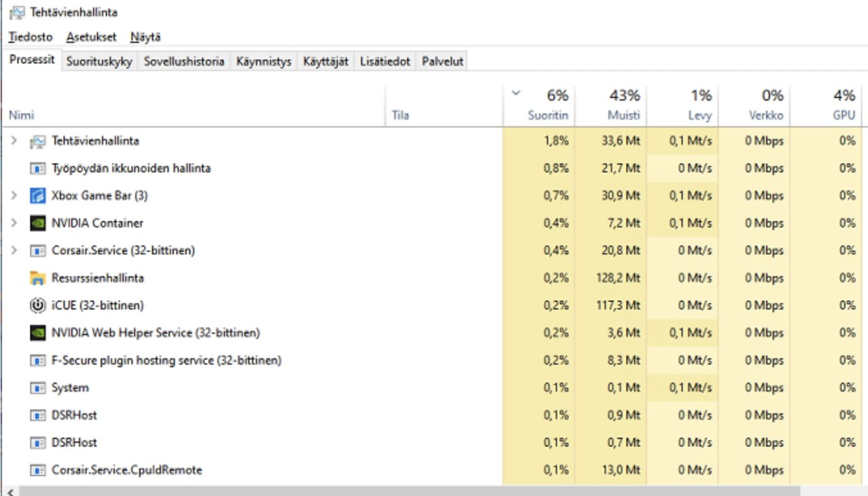Open the Tiedosto menu
This screenshot has width=868, height=496.
[x=32, y=37]
